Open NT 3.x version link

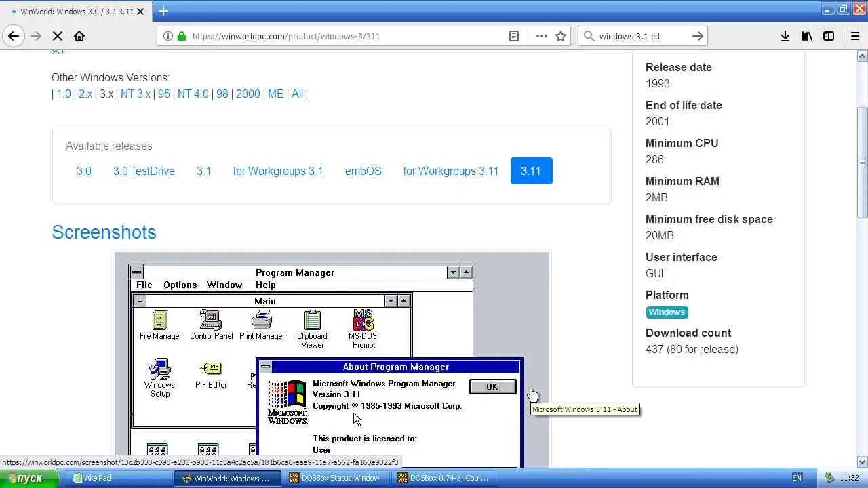[x=136, y=94]
